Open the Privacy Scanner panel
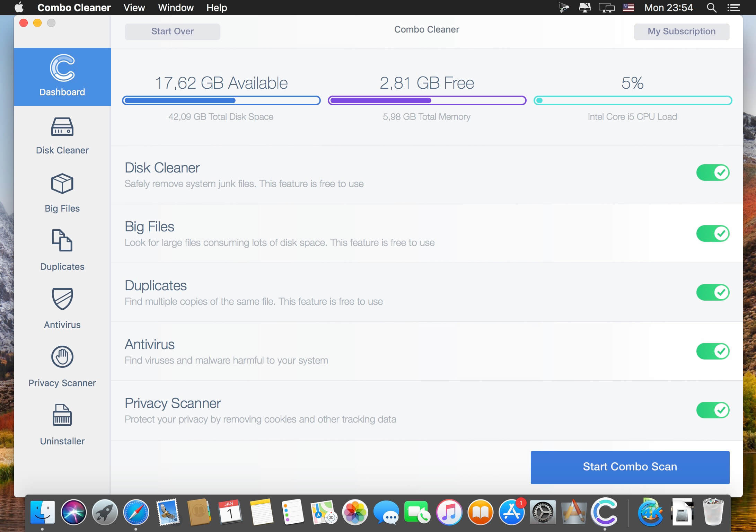This screenshot has height=532, width=756. tap(62, 366)
